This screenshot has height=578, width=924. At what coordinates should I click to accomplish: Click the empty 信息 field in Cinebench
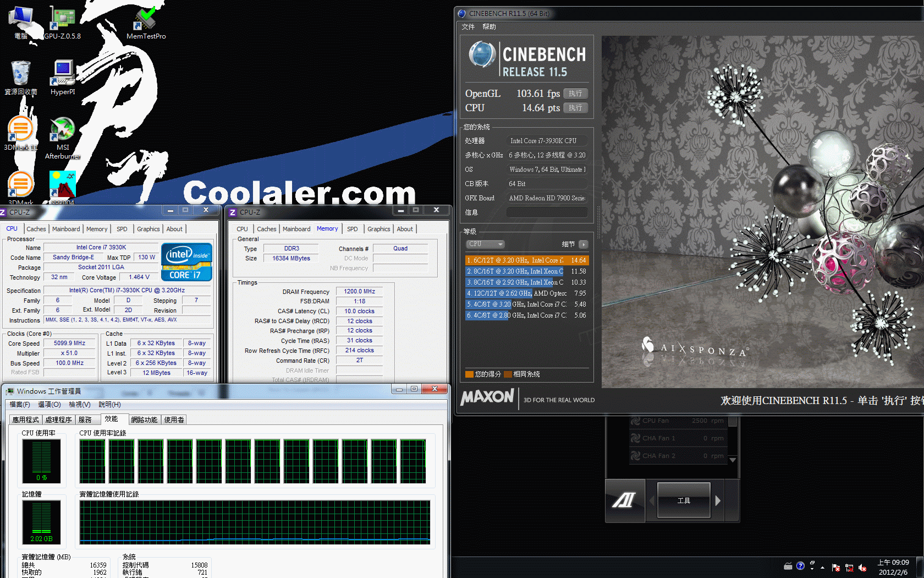pos(547,212)
